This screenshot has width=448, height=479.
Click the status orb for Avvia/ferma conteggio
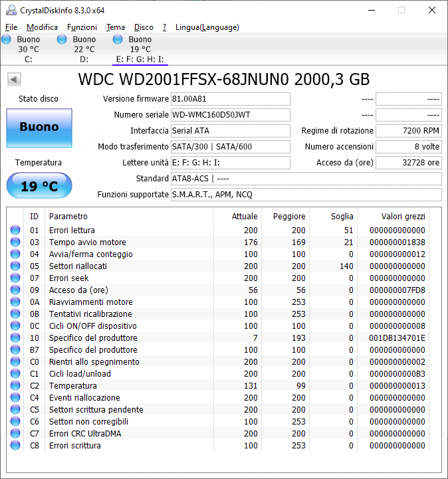15,254
